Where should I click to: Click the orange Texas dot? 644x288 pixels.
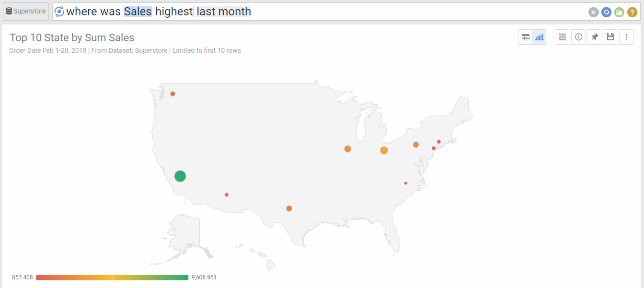click(289, 208)
